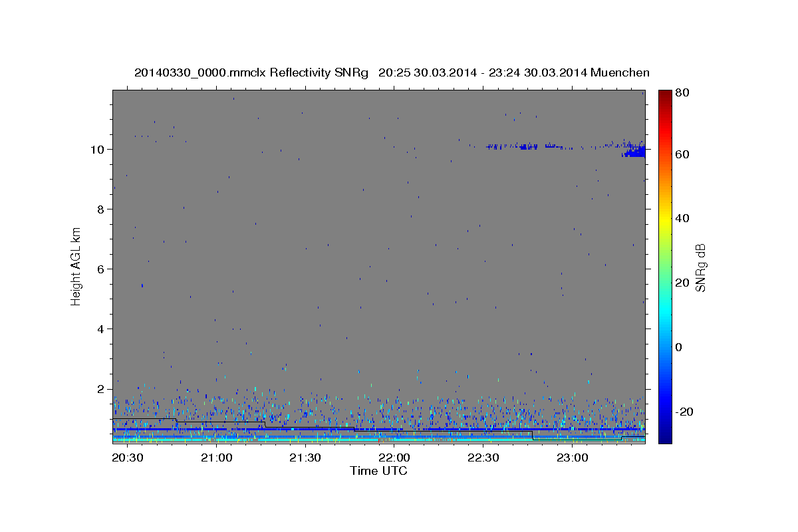The height and width of the screenshot is (532, 798).
Task: Click the 22:30 time tick label
Action: click(483, 458)
